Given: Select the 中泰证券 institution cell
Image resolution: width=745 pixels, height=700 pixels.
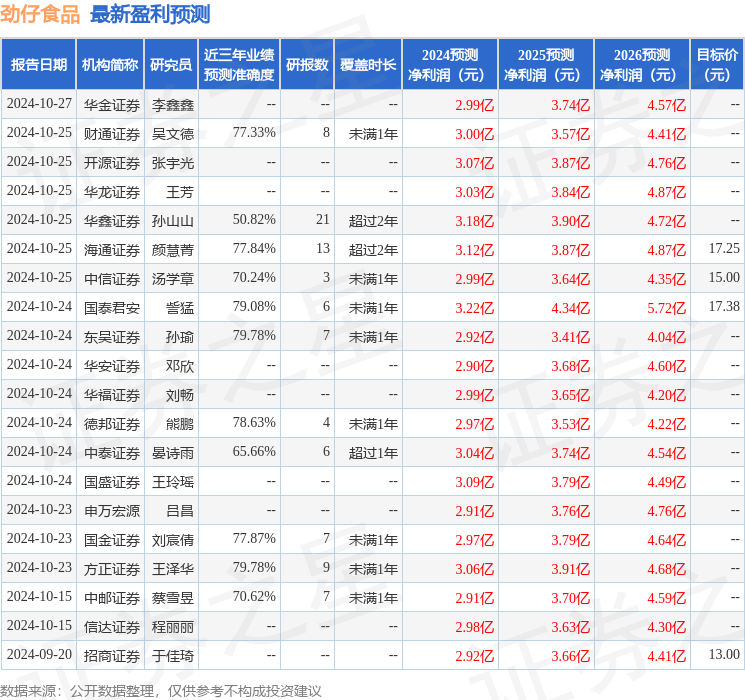Looking at the screenshot, I should (112, 453).
